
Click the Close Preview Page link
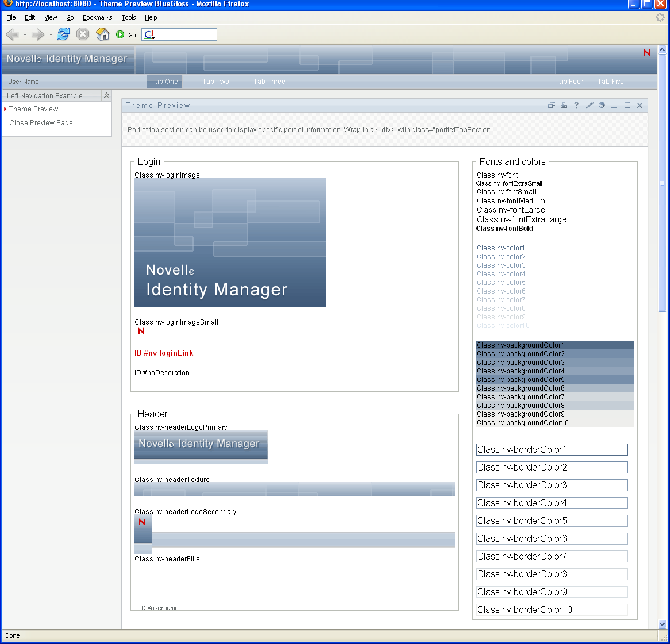point(41,122)
